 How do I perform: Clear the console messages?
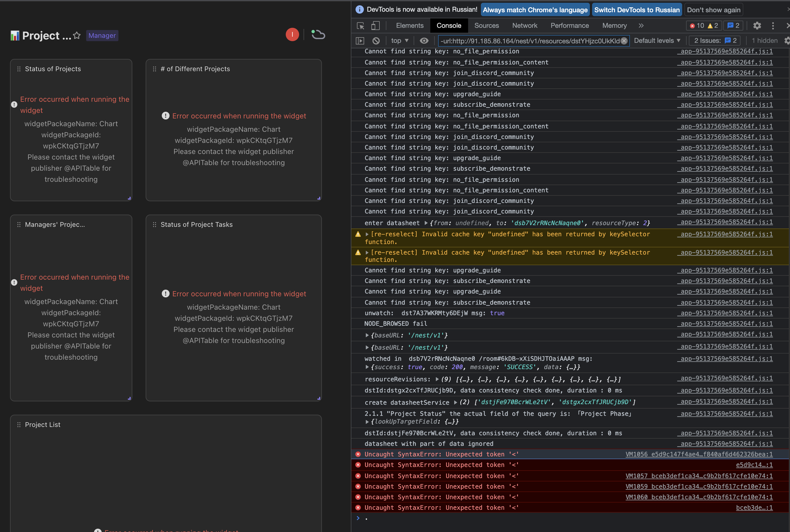[376, 40]
